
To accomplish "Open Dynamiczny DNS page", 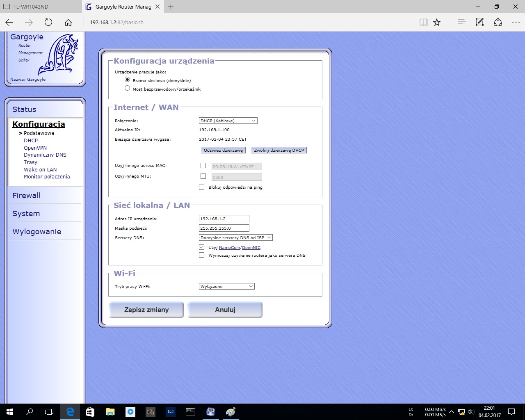I will pyautogui.click(x=45, y=155).
